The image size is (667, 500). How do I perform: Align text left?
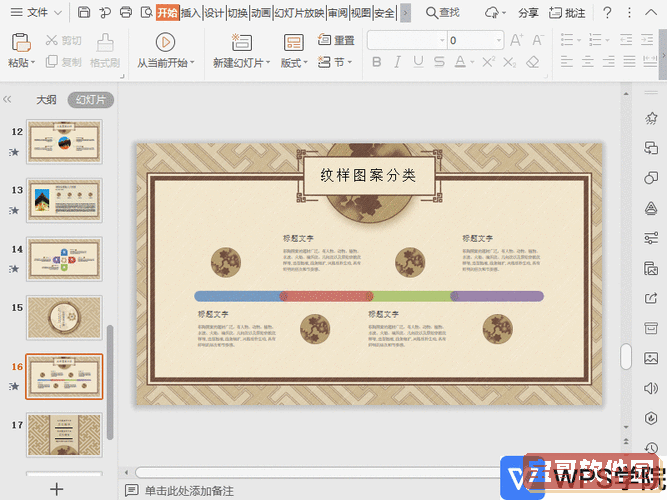[x=567, y=62]
